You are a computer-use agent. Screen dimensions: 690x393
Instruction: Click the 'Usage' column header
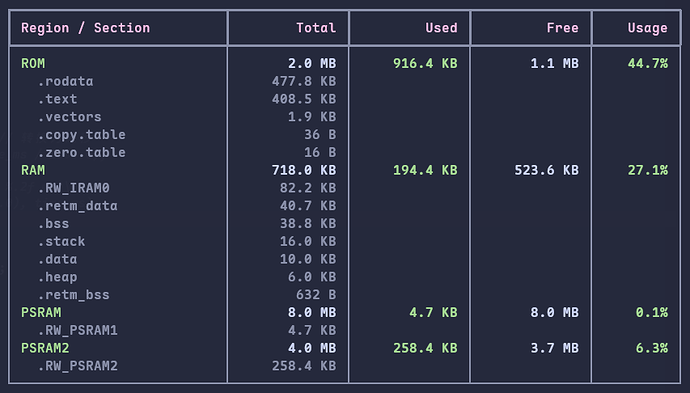(647, 28)
